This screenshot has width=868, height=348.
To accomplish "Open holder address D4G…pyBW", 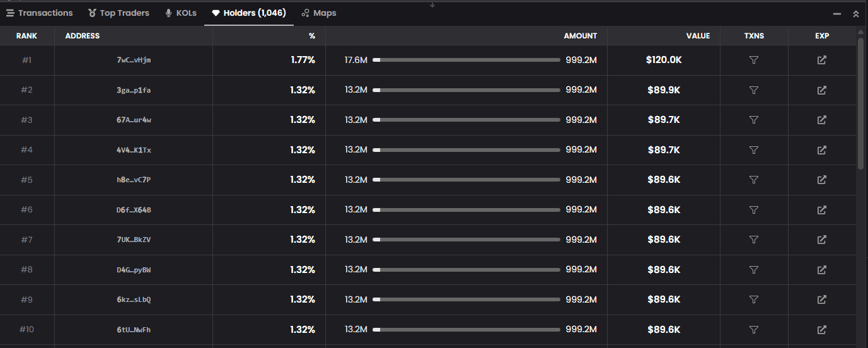I will [x=134, y=270].
